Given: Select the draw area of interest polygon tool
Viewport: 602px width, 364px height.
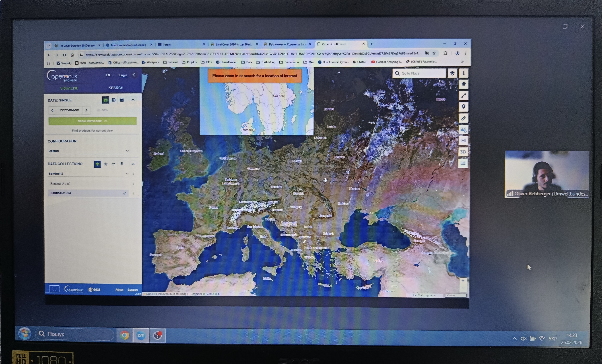Looking at the screenshot, I should tap(463, 84).
